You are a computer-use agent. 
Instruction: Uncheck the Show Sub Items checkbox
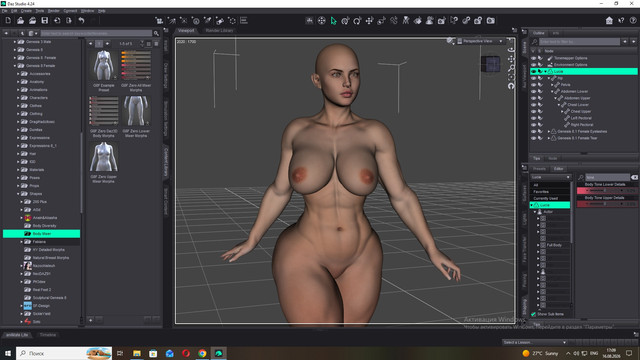coord(533,314)
